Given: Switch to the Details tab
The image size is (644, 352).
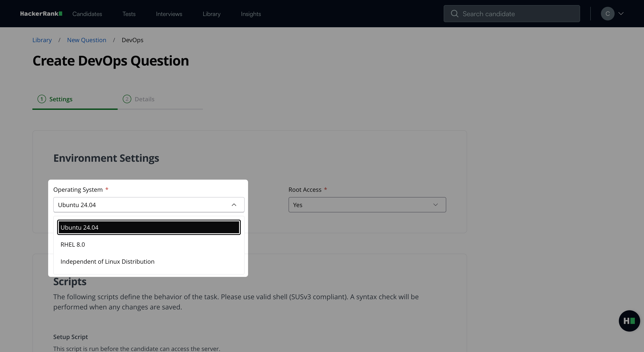Looking at the screenshot, I should [x=144, y=99].
